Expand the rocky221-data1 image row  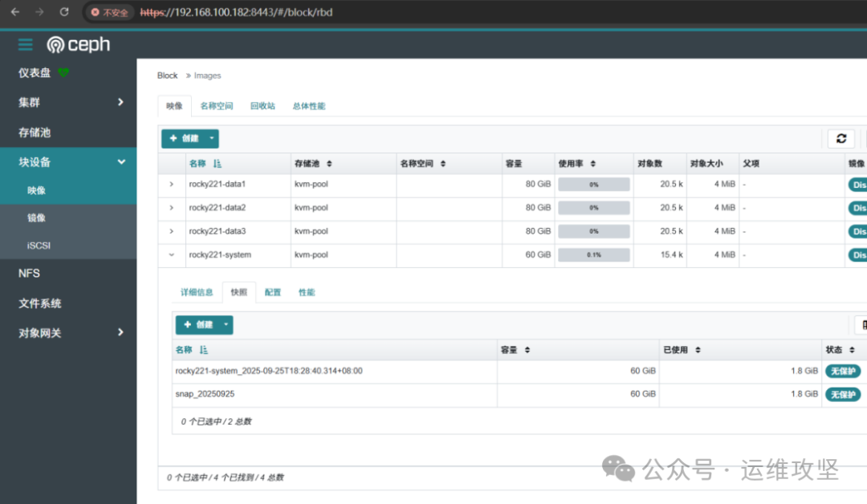click(x=171, y=185)
